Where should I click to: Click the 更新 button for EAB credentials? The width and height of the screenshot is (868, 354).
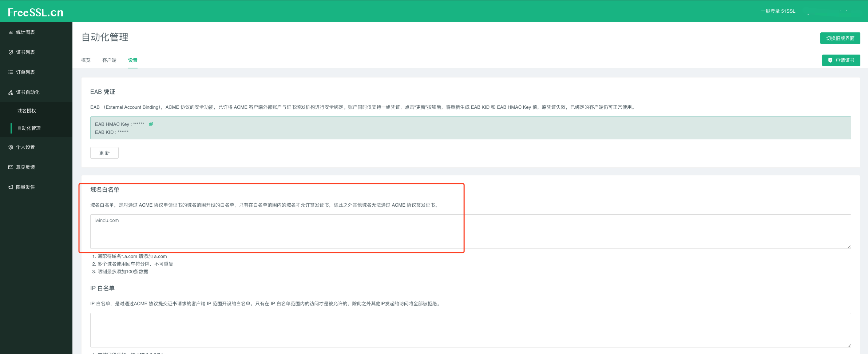tap(104, 153)
